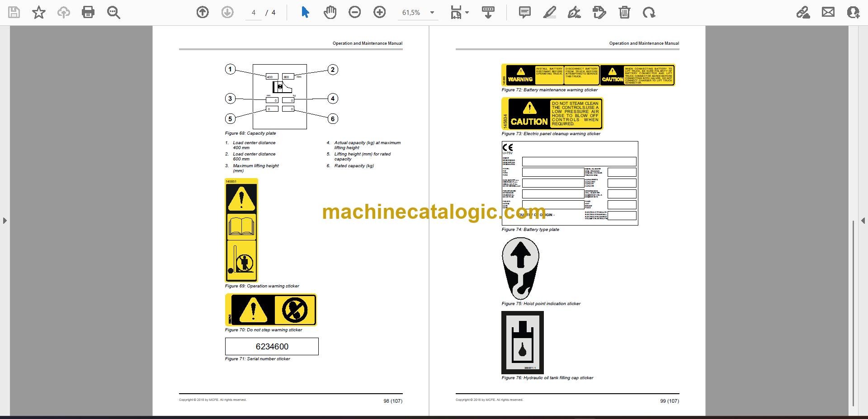Go to the previous page with up arrow
This screenshot has height=419, width=868.
click(x=203, y=13)
